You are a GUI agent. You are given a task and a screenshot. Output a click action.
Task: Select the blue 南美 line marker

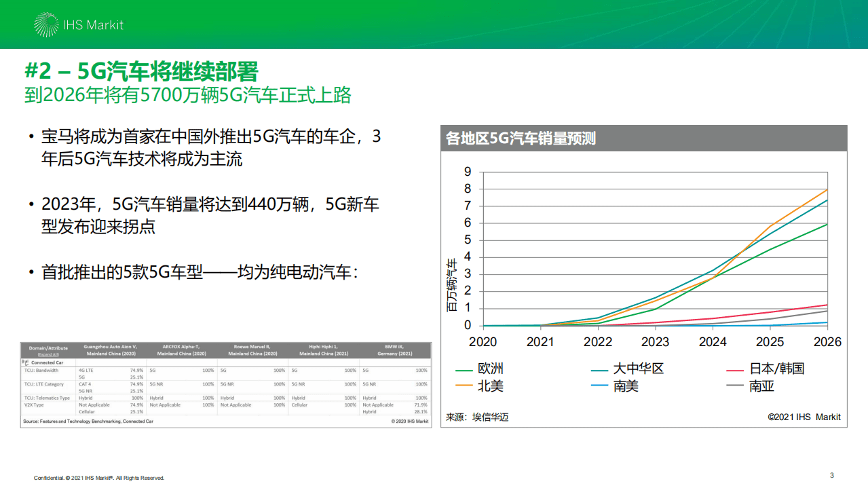(599, 385)
